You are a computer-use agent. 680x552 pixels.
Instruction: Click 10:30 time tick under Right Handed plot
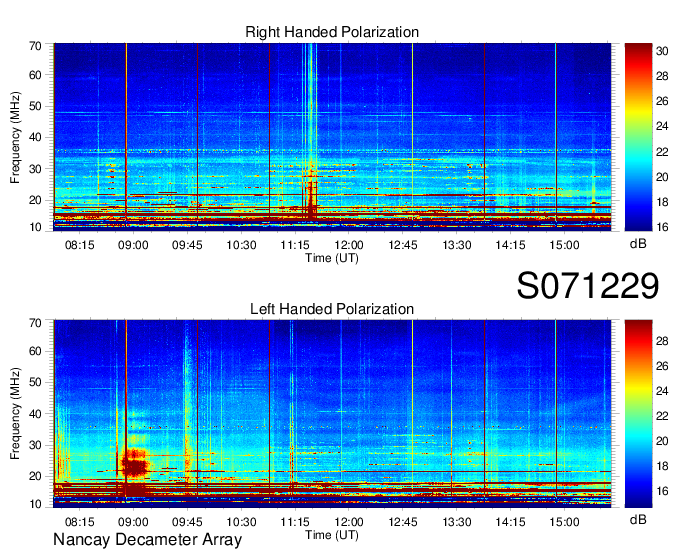point(241,245)
